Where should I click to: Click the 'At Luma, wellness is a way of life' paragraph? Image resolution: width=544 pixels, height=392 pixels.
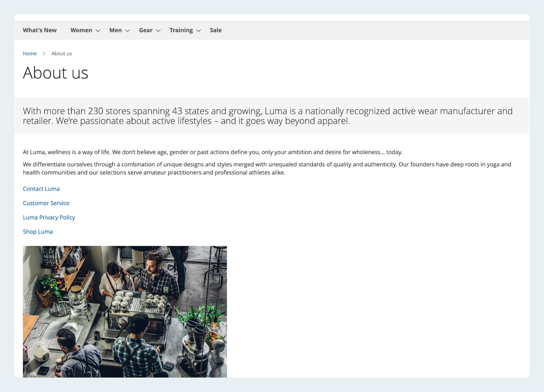(213, 152)
